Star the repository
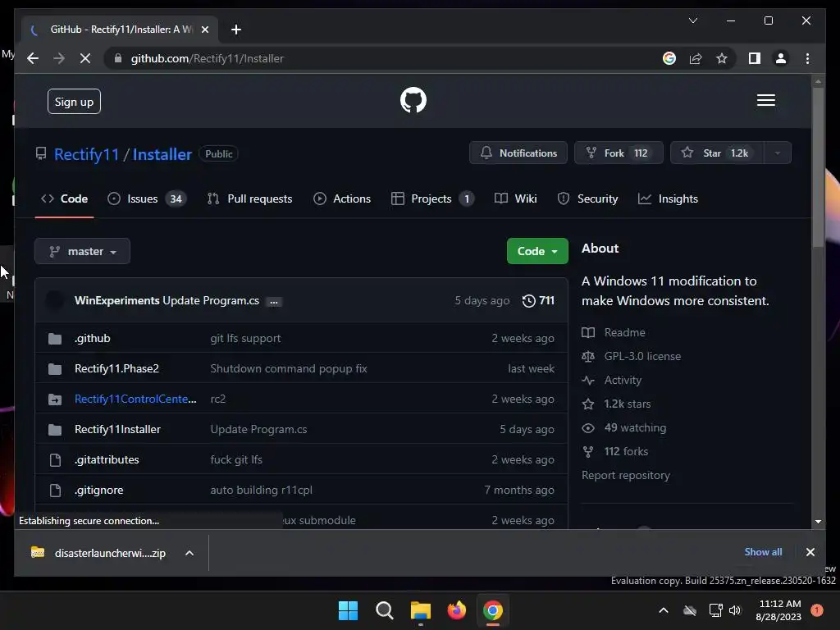 pyautogui.click(x=717, y=153)
